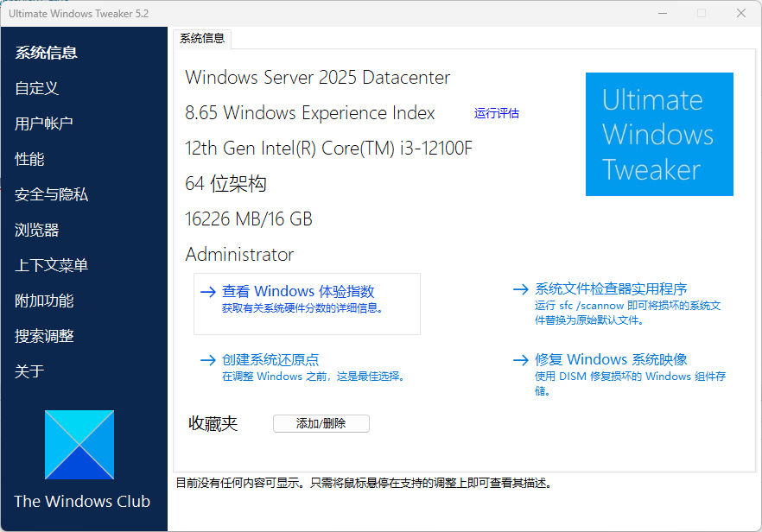Select 浏览器 in the sidebar
Image resolution: width=762 pixels, height=532 pixels.
point(37,230)
